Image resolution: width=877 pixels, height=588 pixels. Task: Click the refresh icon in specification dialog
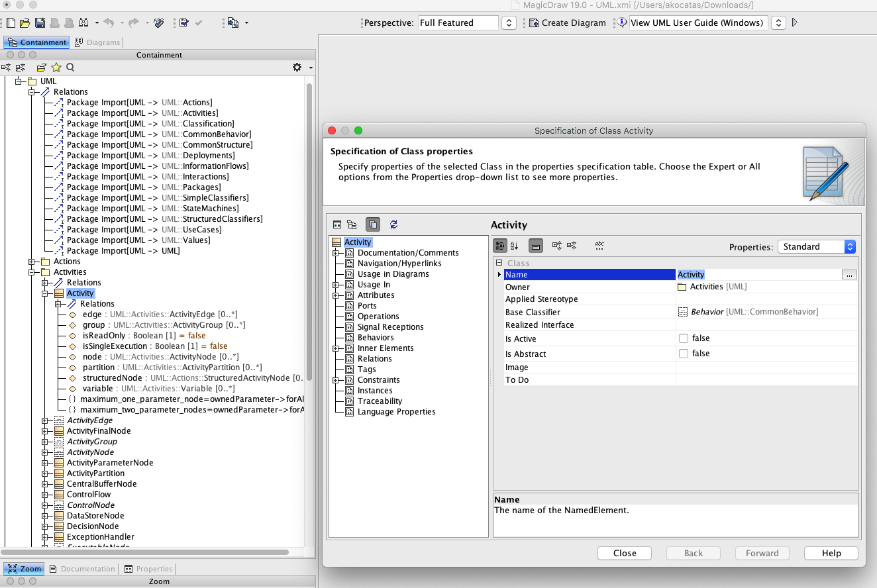coord(393,224)
